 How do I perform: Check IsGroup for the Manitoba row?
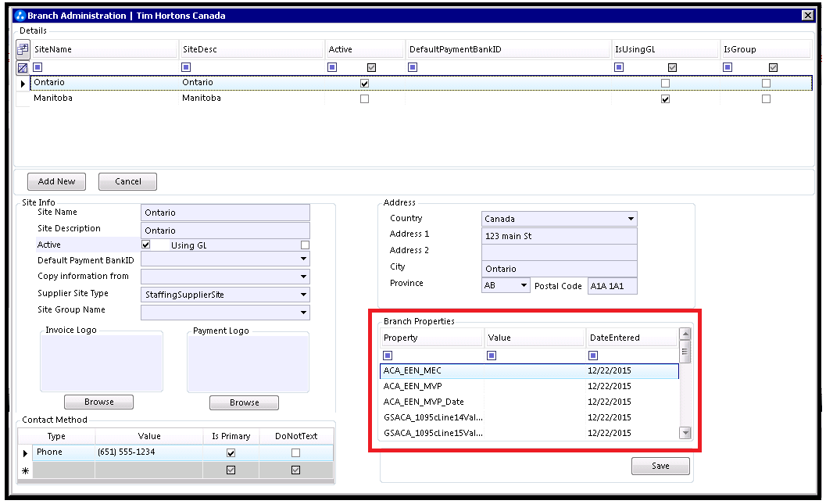pos(766,98)
